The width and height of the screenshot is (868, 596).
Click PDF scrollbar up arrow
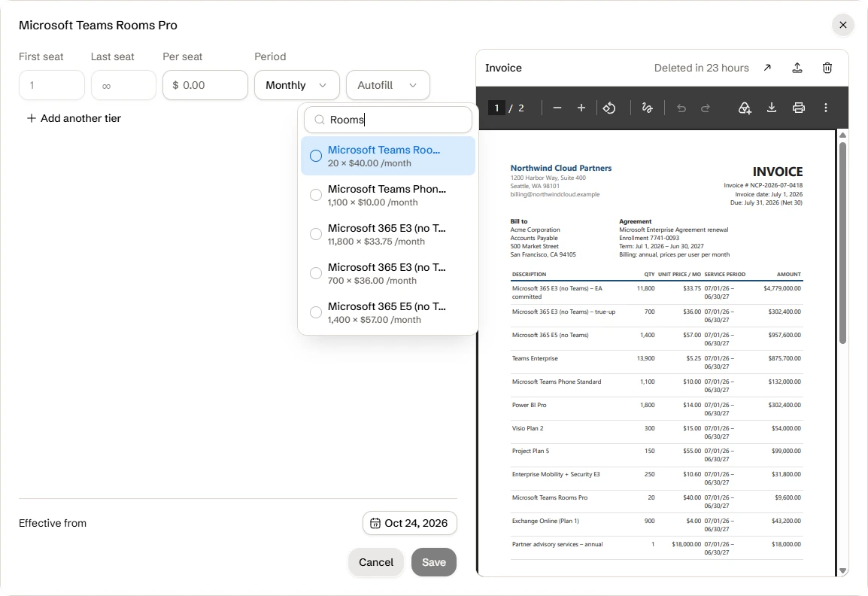coord(842,135)
